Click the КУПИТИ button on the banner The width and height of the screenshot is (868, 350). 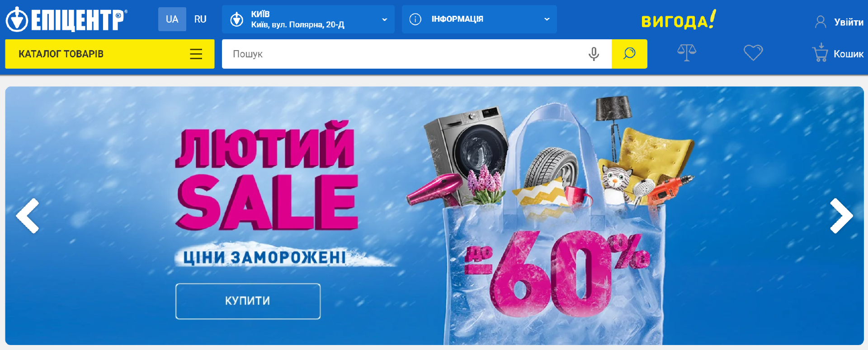[x=248, y=301]
